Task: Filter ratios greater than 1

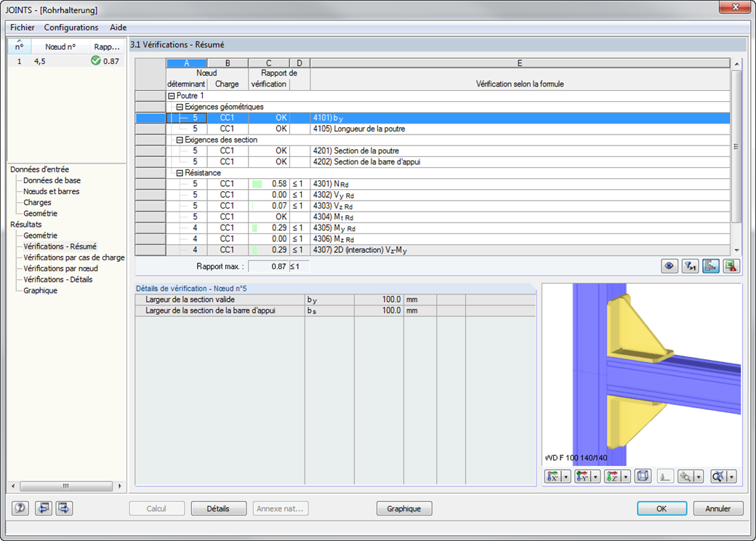Action: click(690, 266)
